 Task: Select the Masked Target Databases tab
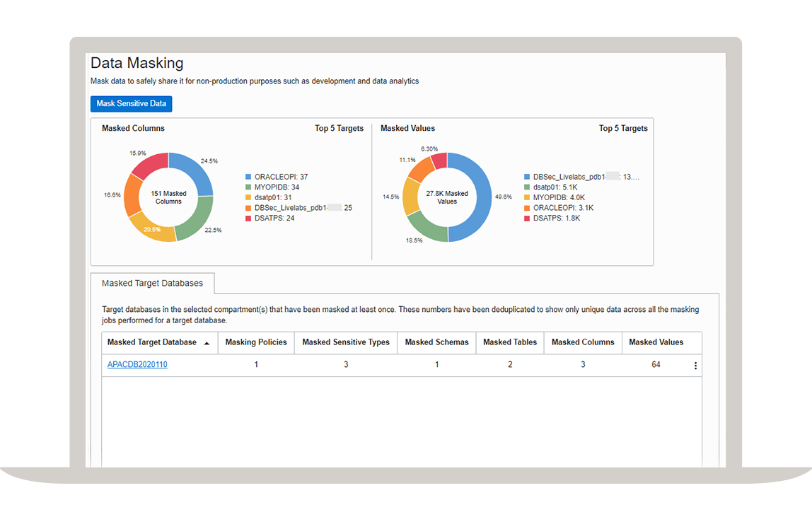152,283
